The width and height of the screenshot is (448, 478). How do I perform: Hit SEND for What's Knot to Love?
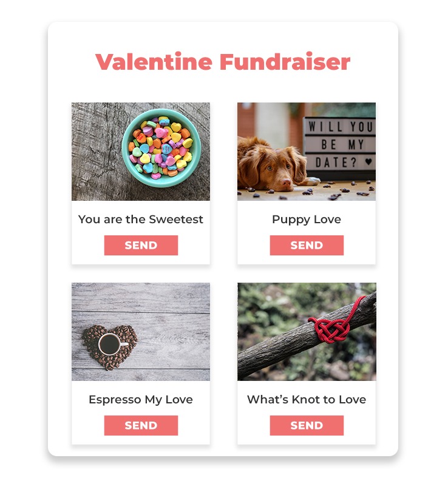(307, 425)
